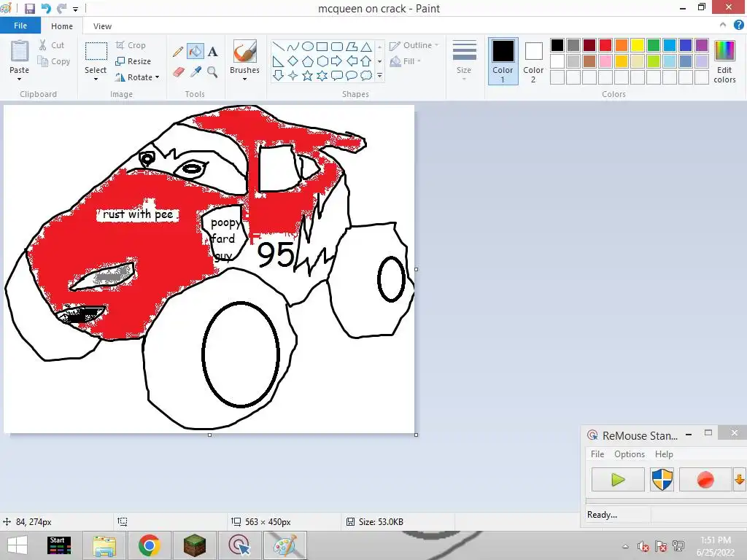Choose the Down arrow shape
This screenshot has height=560, width=747.
tap(278, 75)
